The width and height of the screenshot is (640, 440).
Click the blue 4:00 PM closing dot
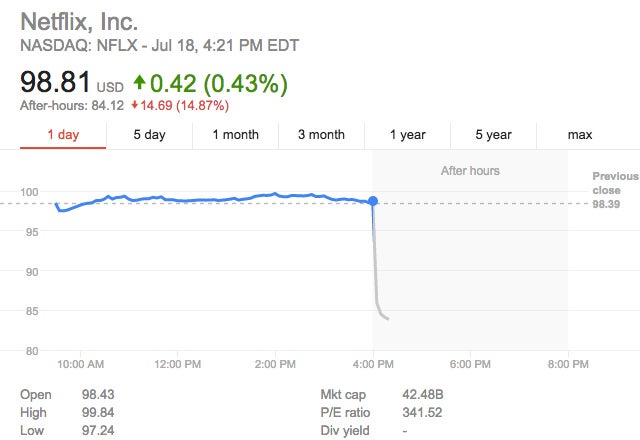click(373, 201)
